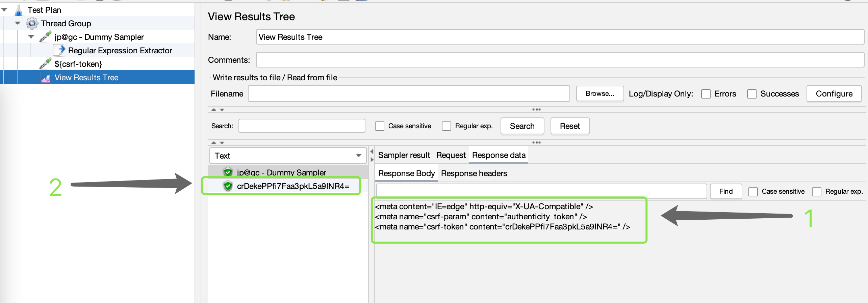Screen dimensions: 868x303
Task: Click the Browse... button
Action: tap(599, 94)
